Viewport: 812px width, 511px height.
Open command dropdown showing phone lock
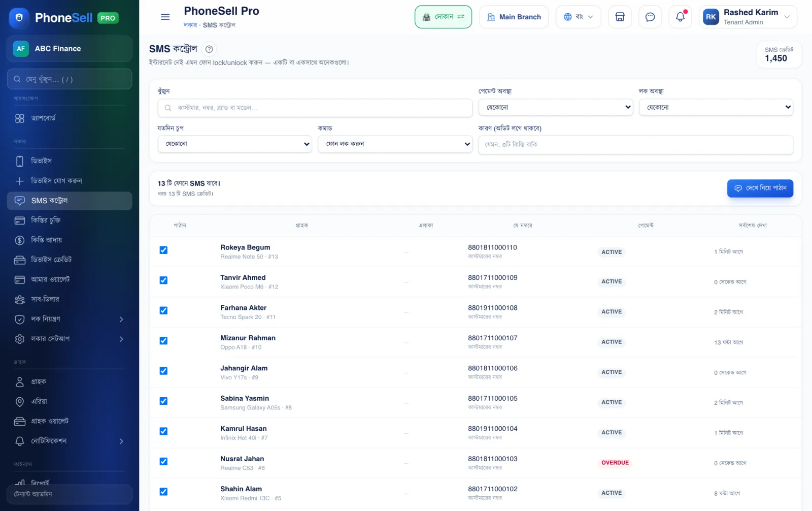[x=395, y=144]
